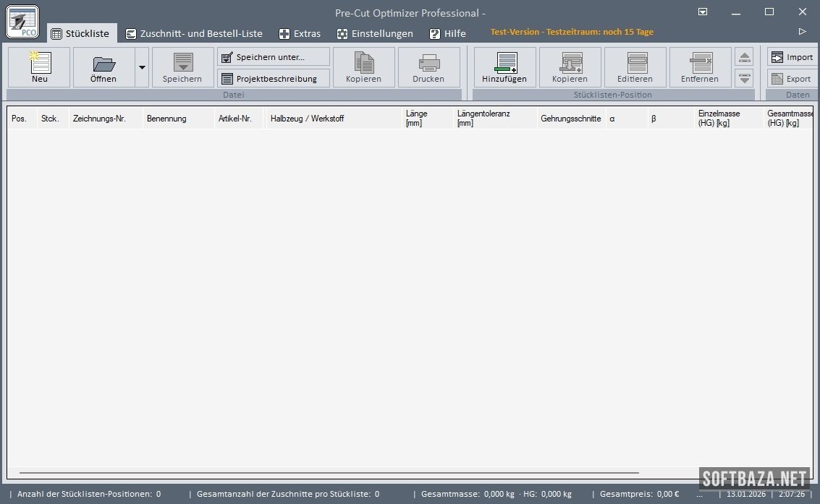Create a new project with Neu
This screenshot has height=504, width=820.
39,67
